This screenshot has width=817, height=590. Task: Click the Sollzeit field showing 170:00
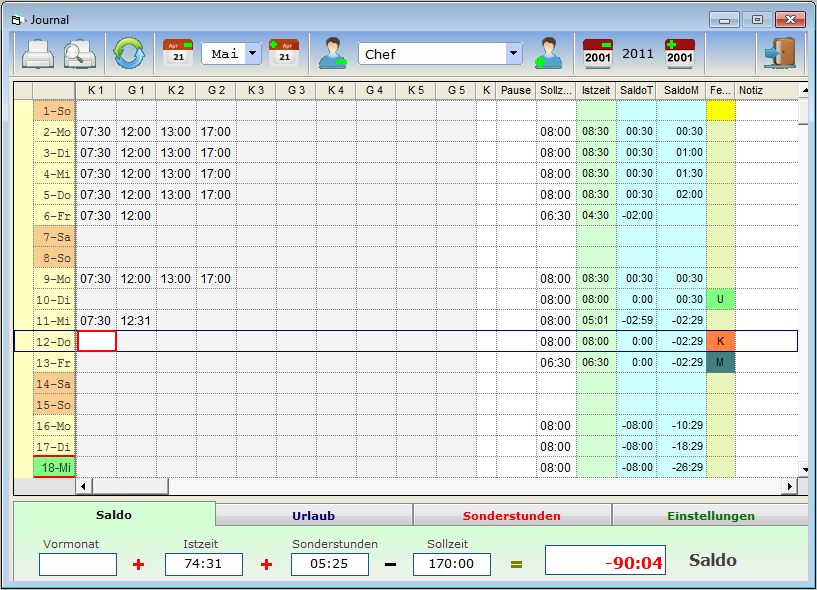coord(452,564)
